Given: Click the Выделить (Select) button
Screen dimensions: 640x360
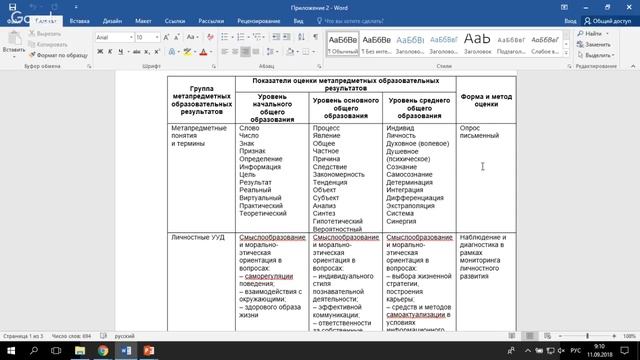Looking at the screenshot, I should [596, 55].
